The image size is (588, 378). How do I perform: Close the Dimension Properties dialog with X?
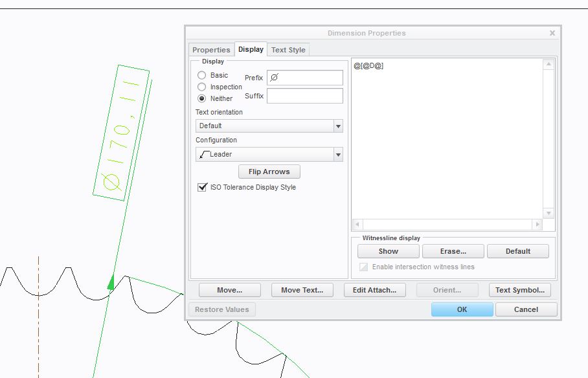pyautogui.click(x=552, y=33)
